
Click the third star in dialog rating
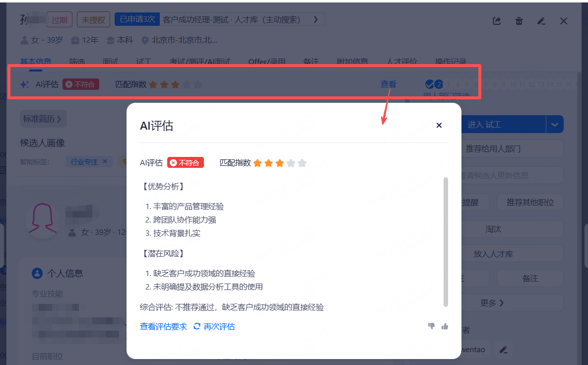click(279, 163)
